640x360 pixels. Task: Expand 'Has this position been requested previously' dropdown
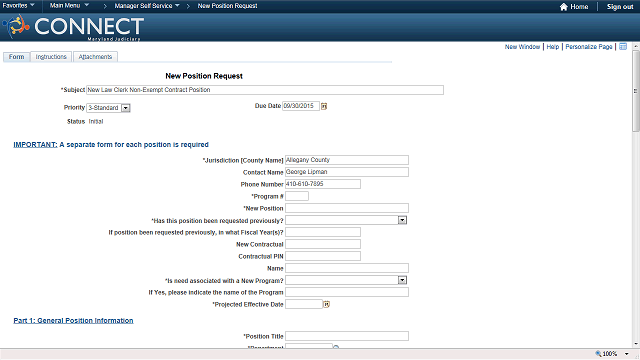click(402, 220)
